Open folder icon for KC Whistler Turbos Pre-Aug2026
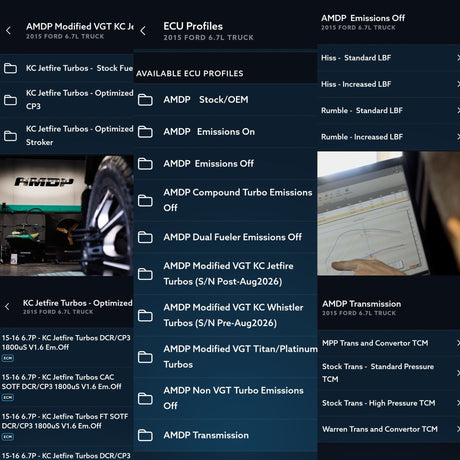This screenshot has height=460, width=460. pyautogui.click(x=145, y=315)
